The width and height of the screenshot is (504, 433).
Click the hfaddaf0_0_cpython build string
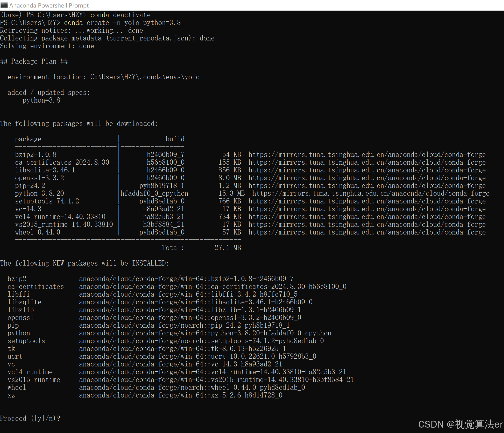154,193
